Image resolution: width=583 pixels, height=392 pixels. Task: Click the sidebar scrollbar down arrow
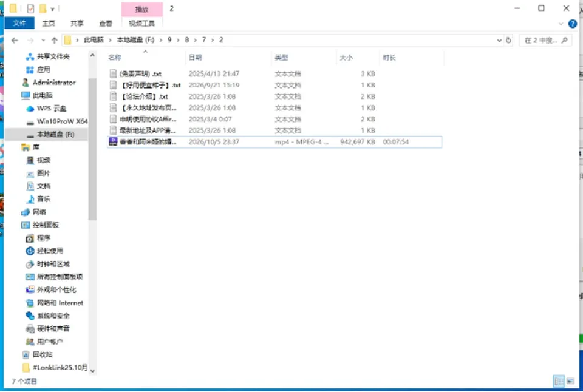pyautogui.click(x=92, y=370)
